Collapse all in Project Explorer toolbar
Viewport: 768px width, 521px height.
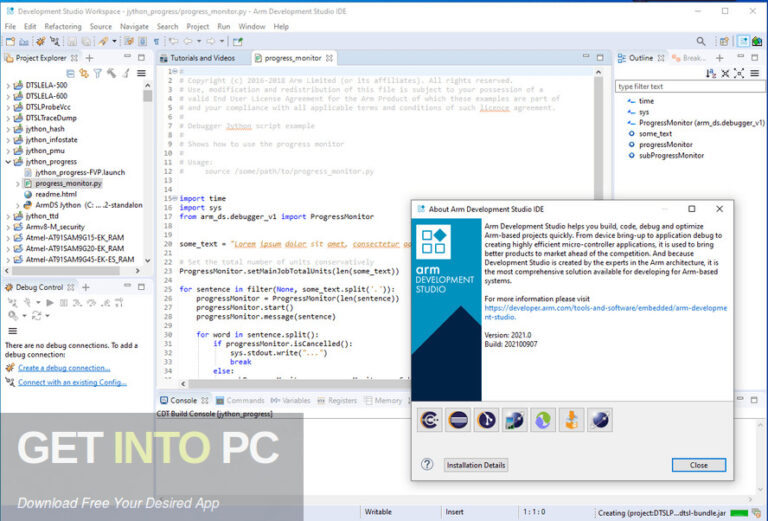click(71, 73)
